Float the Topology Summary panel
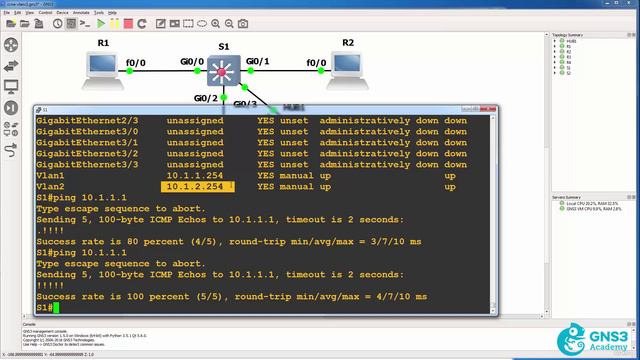The width and height of the screenshot is (640, 360). 629,35
